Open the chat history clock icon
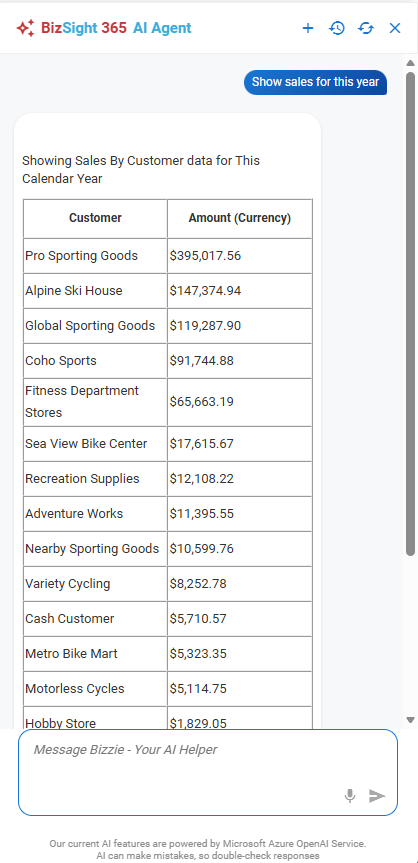Screen dimensions: 418x863 (336, 28)
